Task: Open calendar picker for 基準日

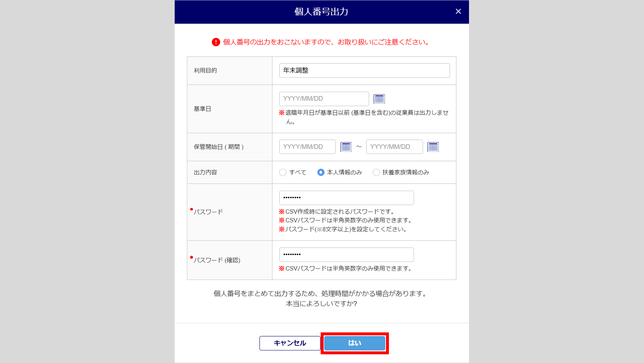Action: pyautogui.click(x=379, y=99)
